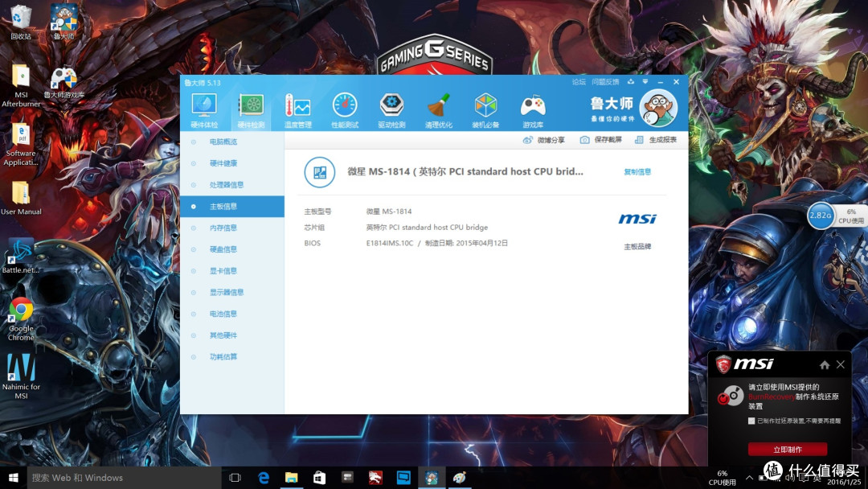868x489 pixels.
Task: Expand the system tray hidden icons arrow
Action: [749, 478]
